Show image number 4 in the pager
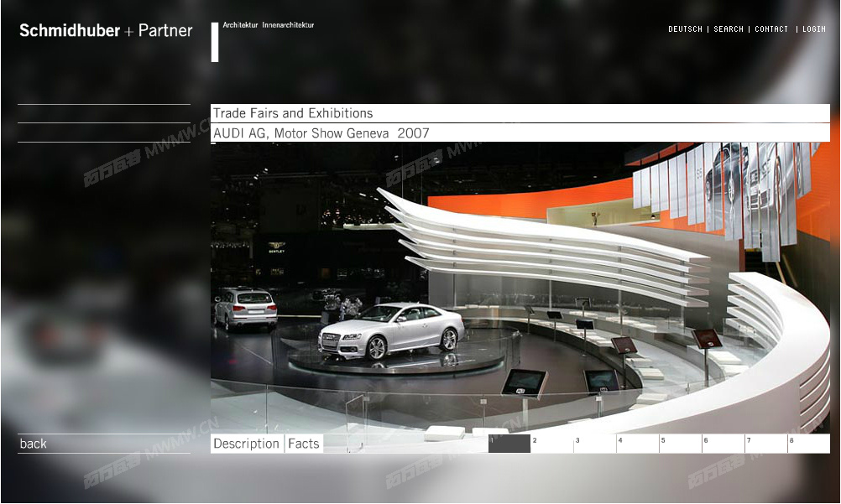 (638, 444)
